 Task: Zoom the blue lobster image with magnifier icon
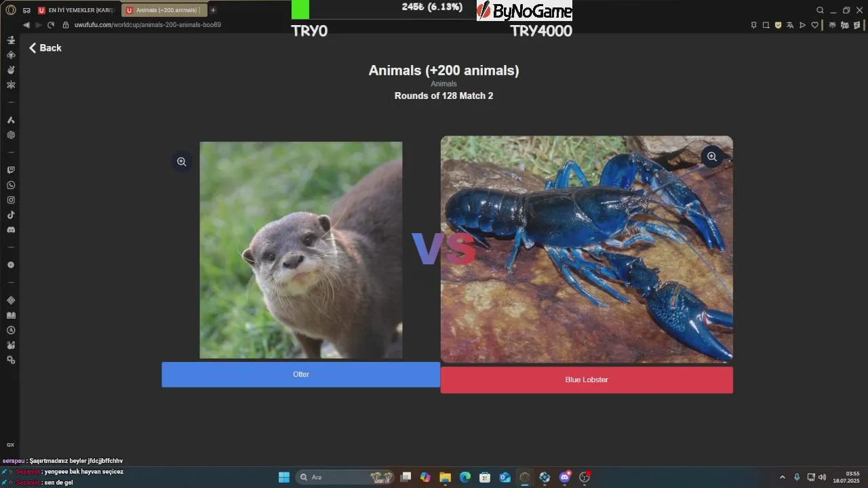712,157
